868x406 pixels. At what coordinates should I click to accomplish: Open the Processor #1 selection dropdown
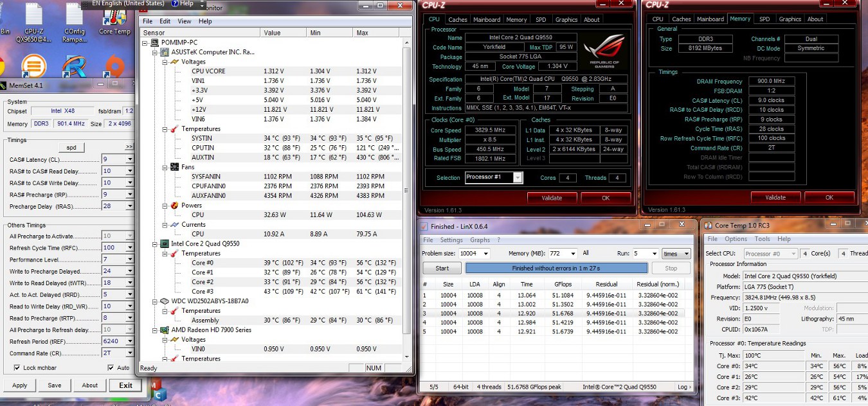(518, 178)
